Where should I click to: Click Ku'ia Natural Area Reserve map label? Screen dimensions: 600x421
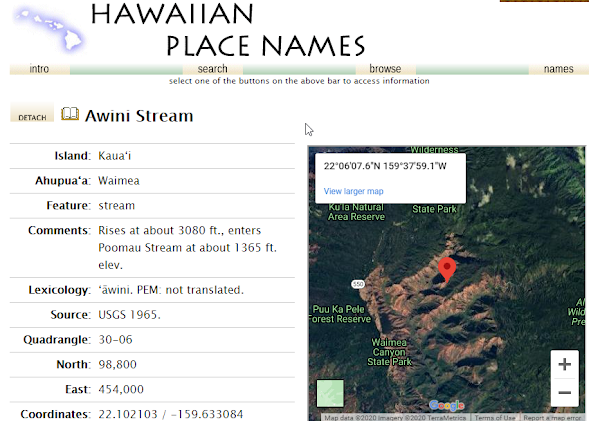click(356, 212)
